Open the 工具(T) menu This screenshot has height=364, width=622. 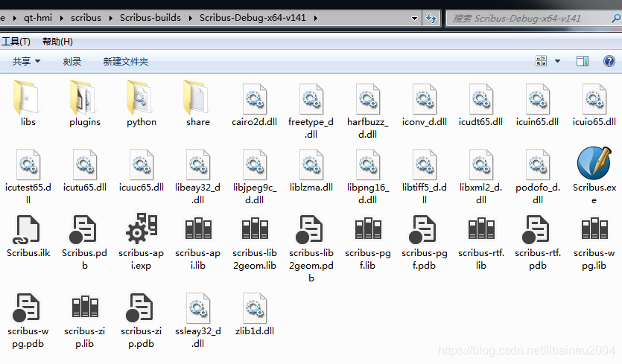pyautogui.click(x=16, y=41)
